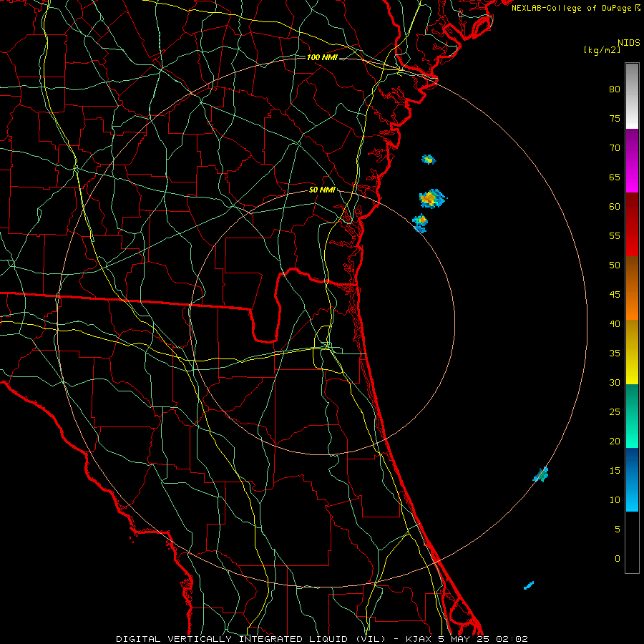Click the scale value 15

point(615,471)
